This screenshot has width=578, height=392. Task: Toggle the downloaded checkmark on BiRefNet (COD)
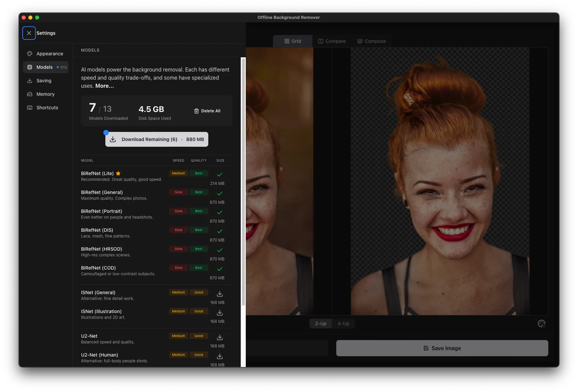220,269
